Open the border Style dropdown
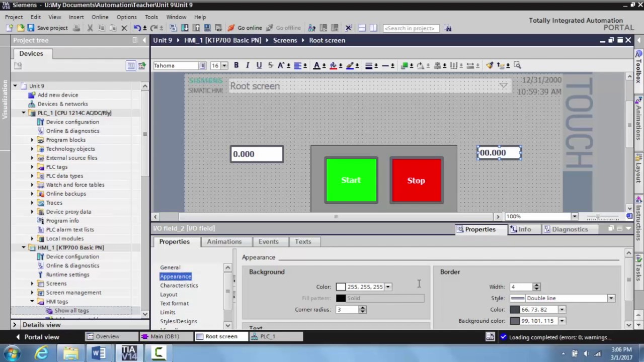 pyautogui.click(x=611, y=299)
